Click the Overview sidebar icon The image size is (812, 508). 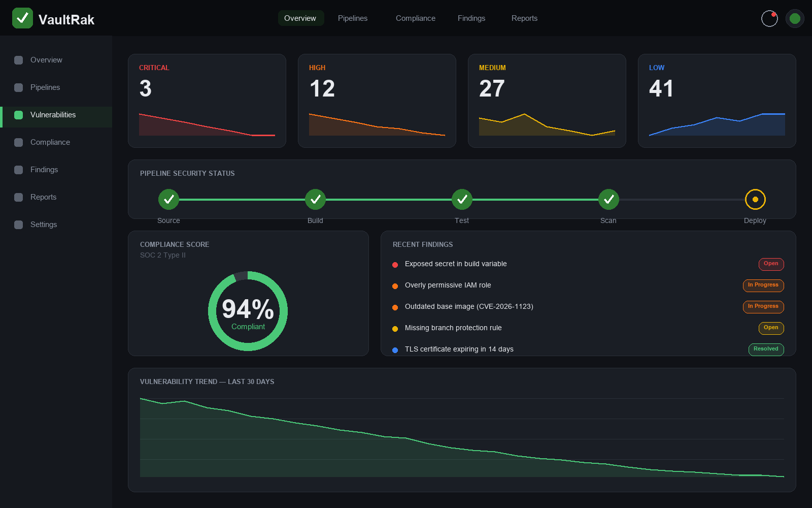(x=19, y=60)
